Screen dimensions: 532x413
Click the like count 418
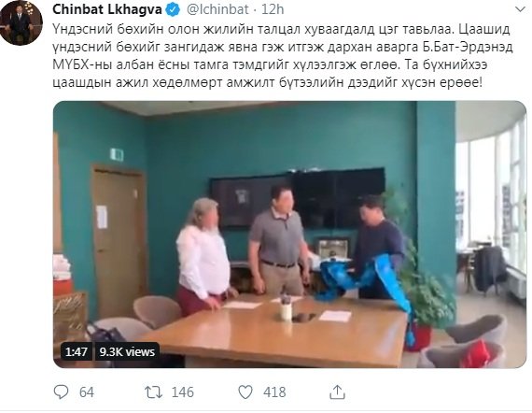(274, 392)
